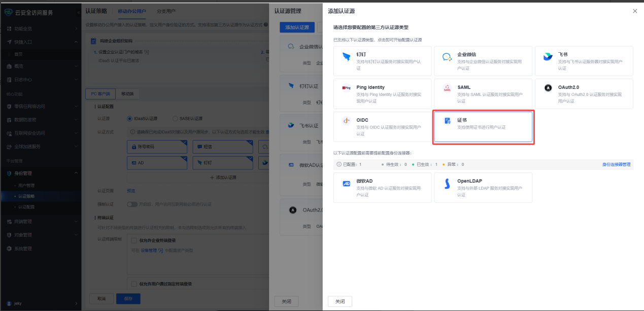Select the OAuth2.0 source icon

[548, 88]
